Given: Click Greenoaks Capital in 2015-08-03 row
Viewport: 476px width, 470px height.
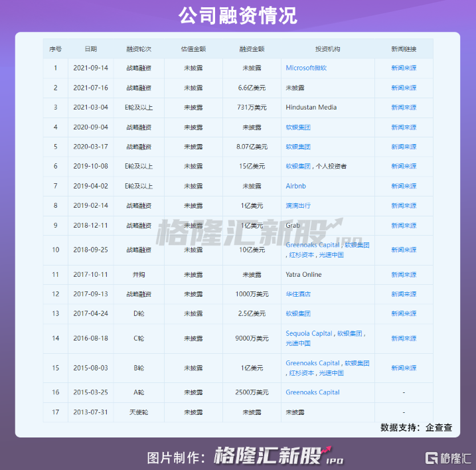Looking at the screenshot, I should tap(313, 363).
